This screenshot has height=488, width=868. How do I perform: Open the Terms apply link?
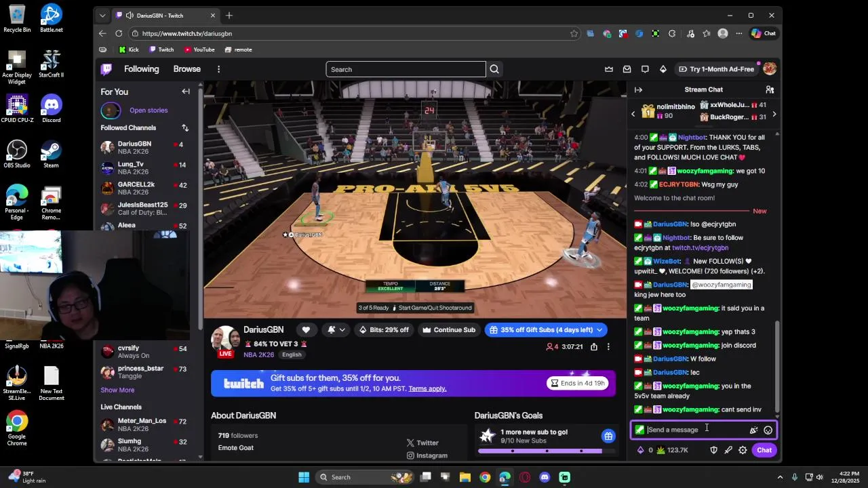pyautogui.click(x=427, y=388)
